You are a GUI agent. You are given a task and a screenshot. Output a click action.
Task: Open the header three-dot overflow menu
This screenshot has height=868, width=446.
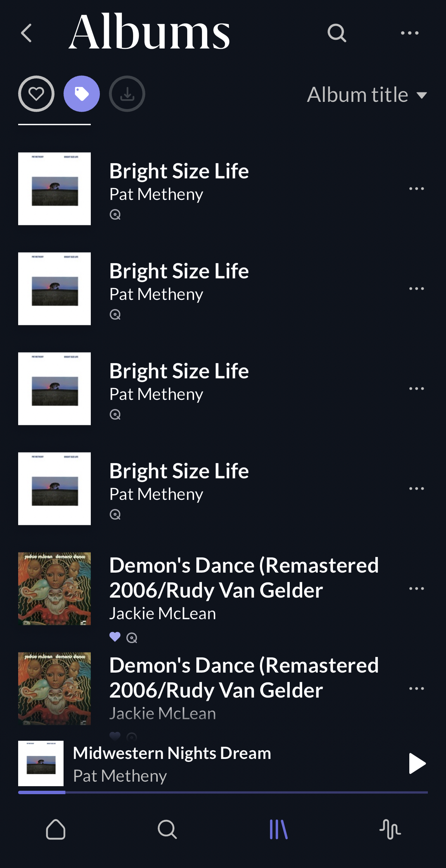tap(410, 33)
